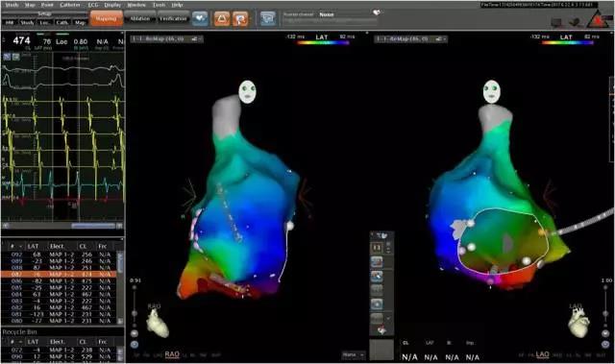Click the blue heart icon in toolbar

tap(200, 18)
